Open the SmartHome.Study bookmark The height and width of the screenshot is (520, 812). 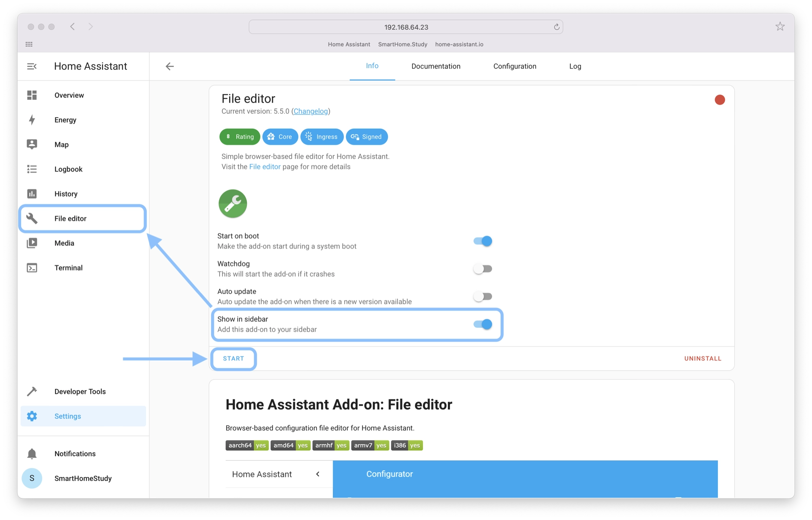click(x=403, y=44)
